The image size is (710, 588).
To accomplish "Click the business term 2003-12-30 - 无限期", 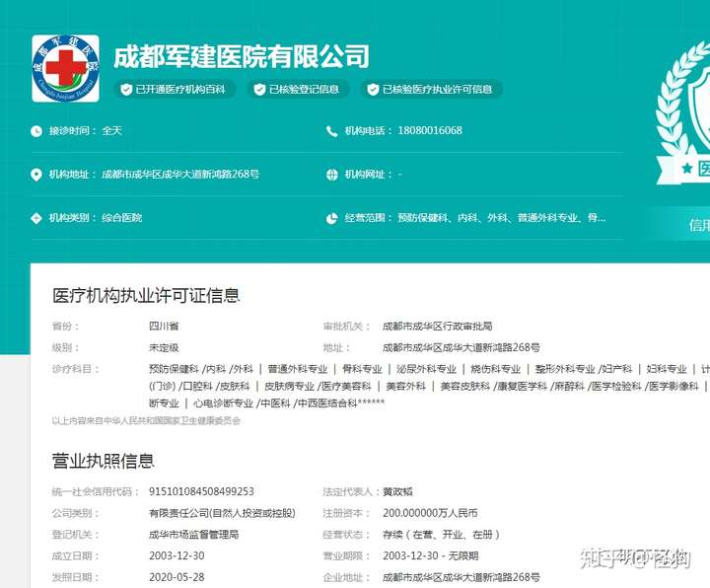I will tap(431, 555).
